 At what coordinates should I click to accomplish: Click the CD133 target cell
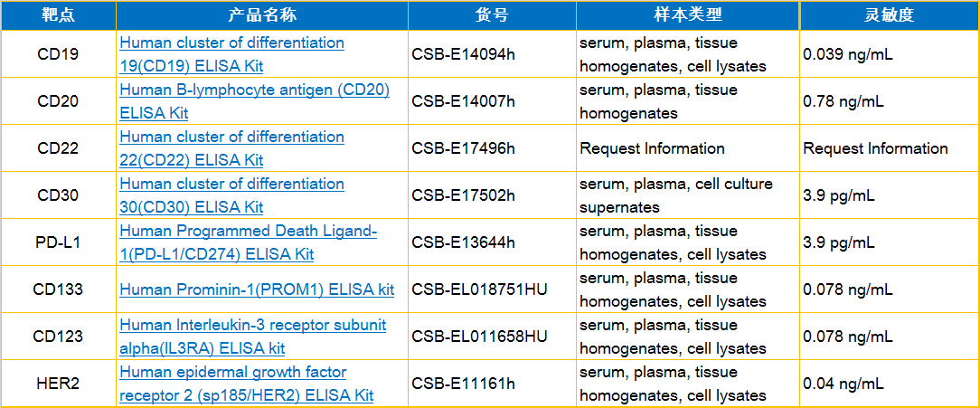[59, 289]
